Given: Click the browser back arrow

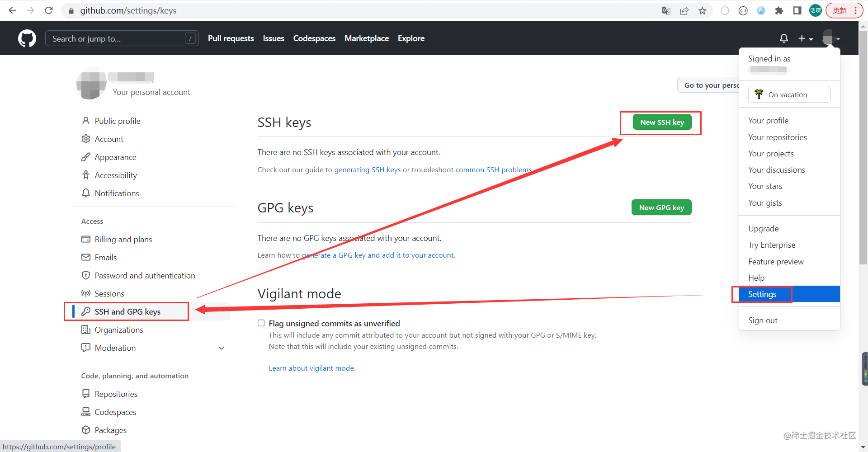Looking at the screenshot, I should coord(12,10).
